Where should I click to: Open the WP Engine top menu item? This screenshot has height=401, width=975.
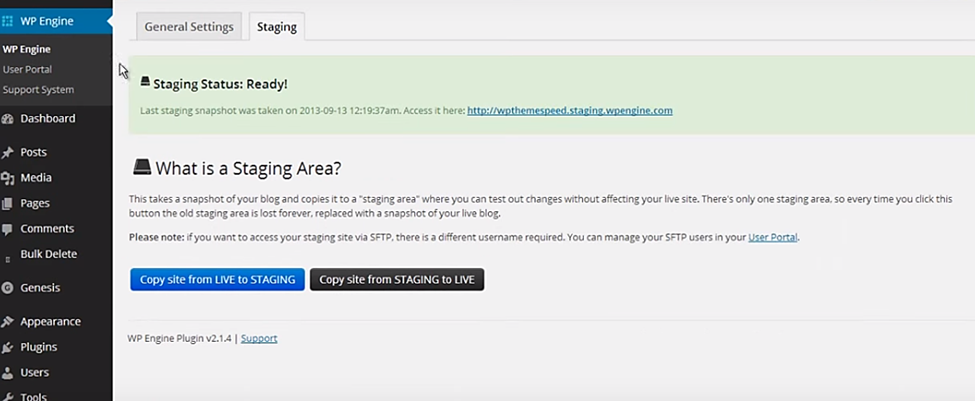(56, 21)
